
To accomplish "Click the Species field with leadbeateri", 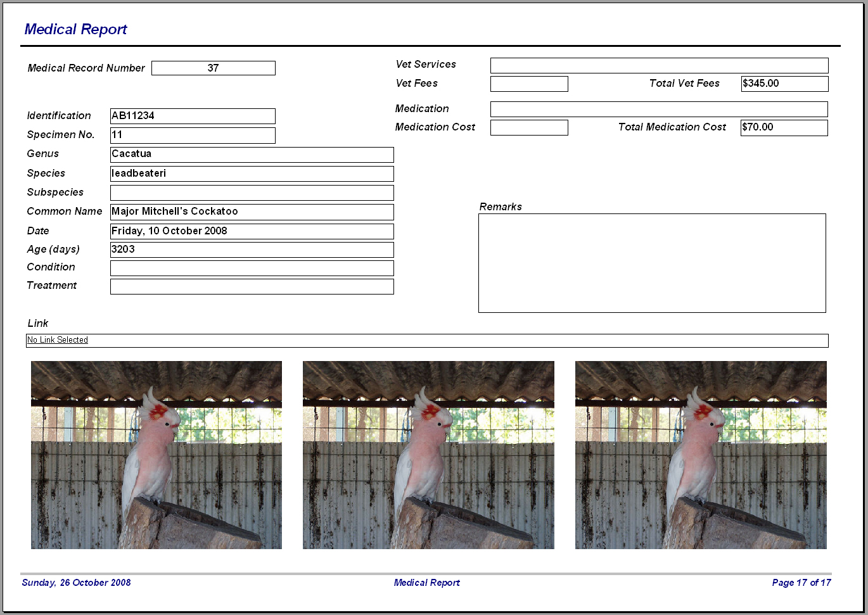I will coord(252,174).
